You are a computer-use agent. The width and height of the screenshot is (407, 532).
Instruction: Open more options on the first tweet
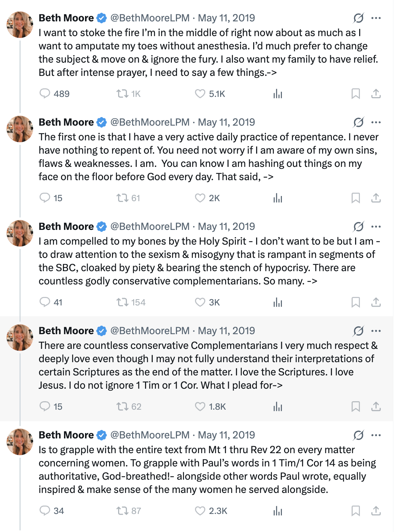coord(376,18)
